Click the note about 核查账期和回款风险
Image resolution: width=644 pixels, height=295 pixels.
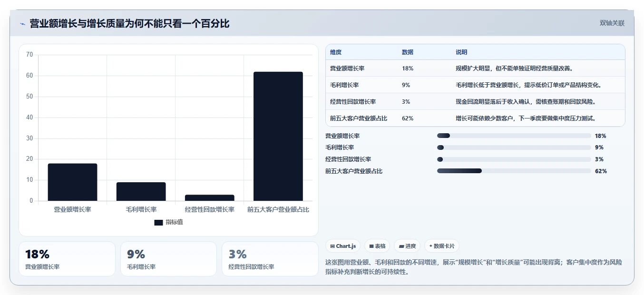click(526, 102)
